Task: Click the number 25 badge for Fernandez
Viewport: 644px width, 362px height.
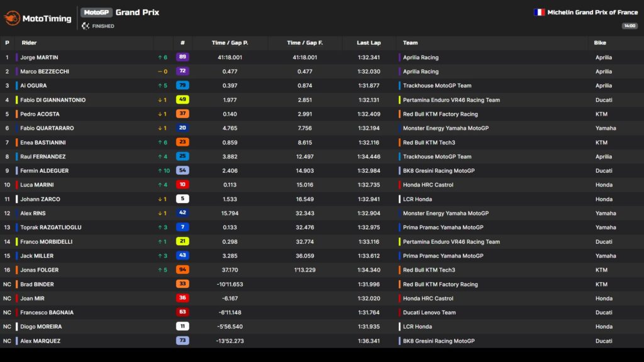Action: tap(182, 156)
